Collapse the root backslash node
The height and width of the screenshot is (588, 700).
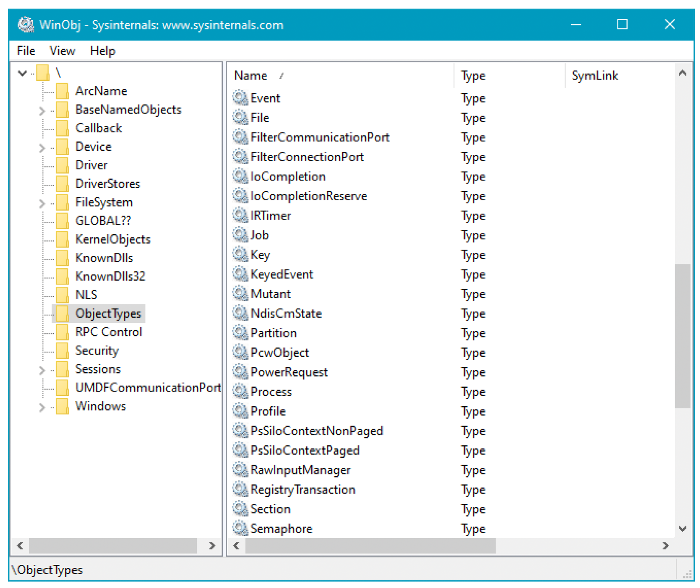tap(22, 73)
